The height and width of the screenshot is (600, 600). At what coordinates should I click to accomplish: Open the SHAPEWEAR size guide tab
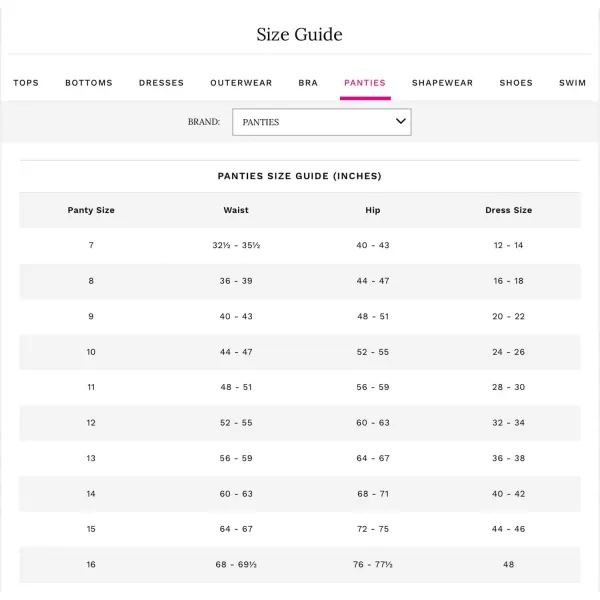point(442,83)
